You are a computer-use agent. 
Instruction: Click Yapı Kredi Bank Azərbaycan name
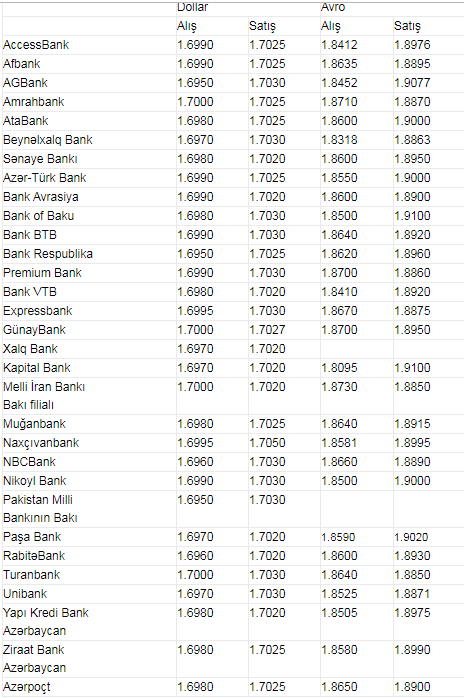[46, 622]
